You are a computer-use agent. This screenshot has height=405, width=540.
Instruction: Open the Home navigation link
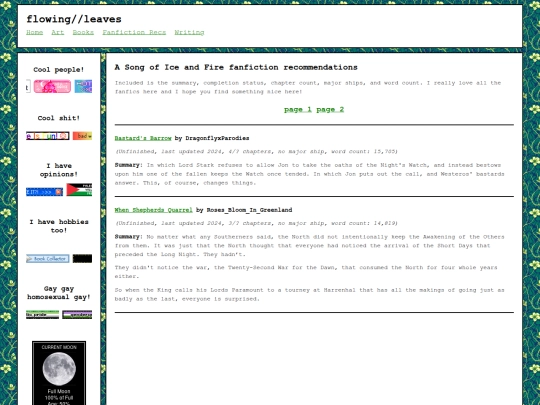[34, 32]
